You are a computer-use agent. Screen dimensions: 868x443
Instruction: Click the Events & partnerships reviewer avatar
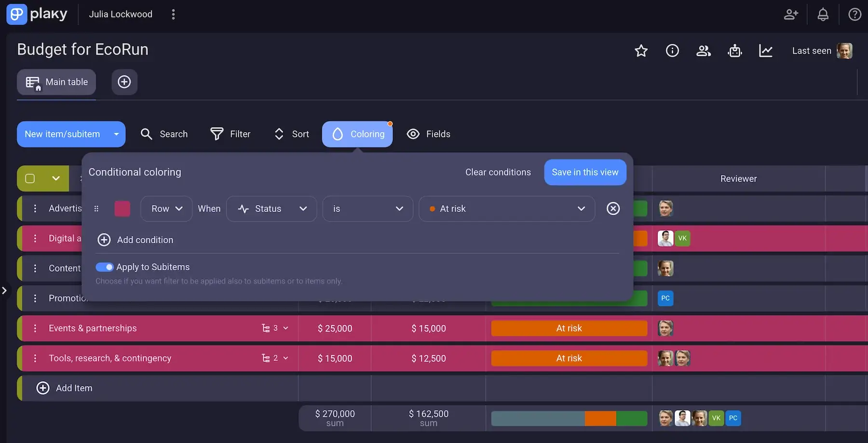[665, 328]
